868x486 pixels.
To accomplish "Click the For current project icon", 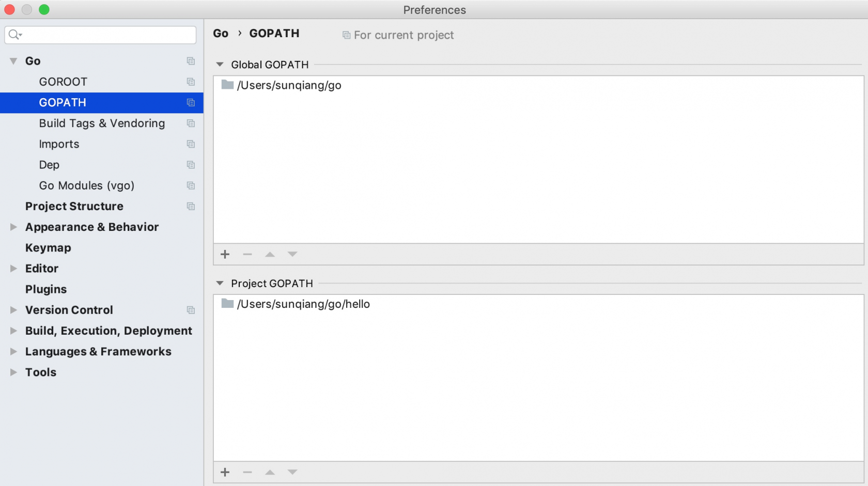I will point(346,35).
